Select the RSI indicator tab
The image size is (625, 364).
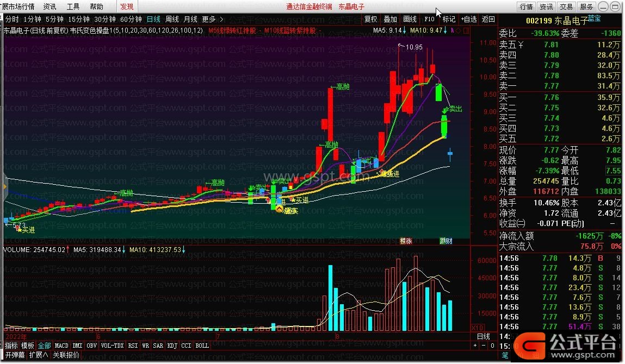click(133, 346)
